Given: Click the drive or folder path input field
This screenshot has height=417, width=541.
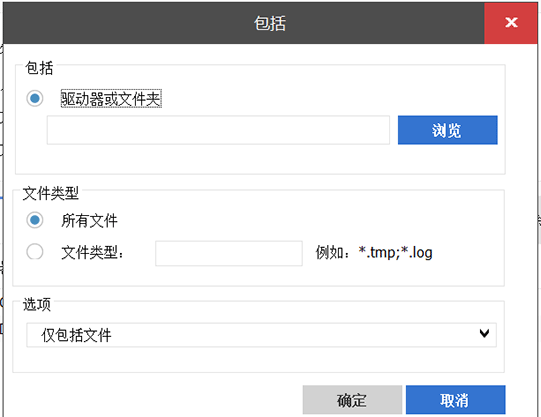Looking at the screenshot, I should (x=218, y=130).
